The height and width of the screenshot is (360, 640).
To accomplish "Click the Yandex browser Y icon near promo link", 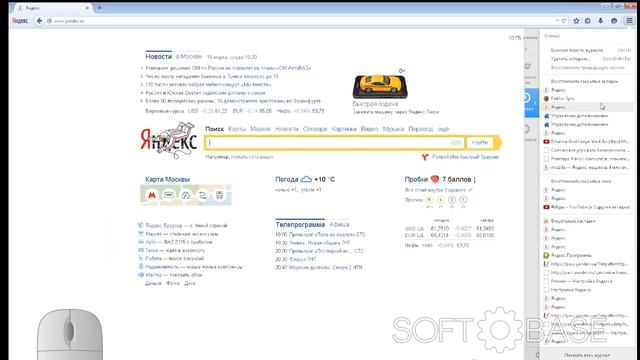I will (425, 157).
